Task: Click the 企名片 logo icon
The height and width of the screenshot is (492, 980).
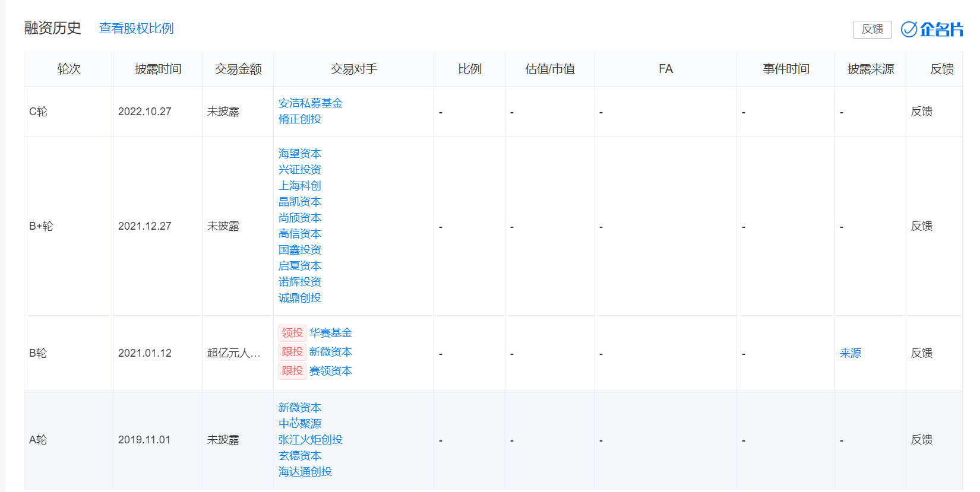Action: 932,29
